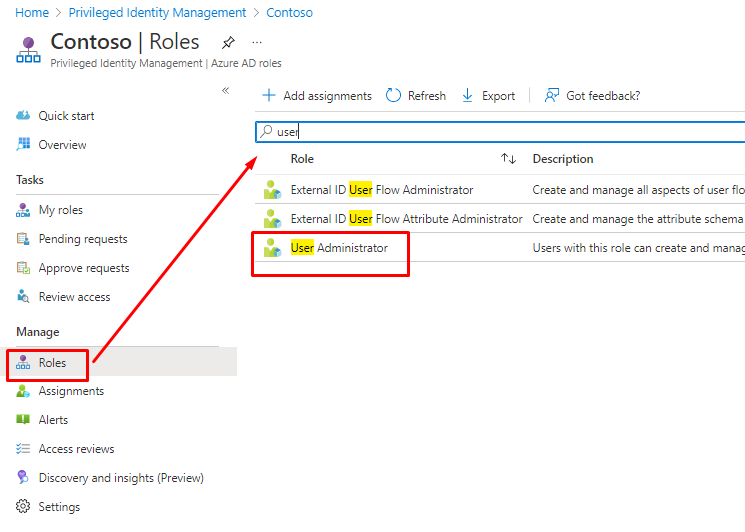This screenshot has width=745, height=532.
Task: Open the User Administrator role
Action: click(x=338, y=248)
